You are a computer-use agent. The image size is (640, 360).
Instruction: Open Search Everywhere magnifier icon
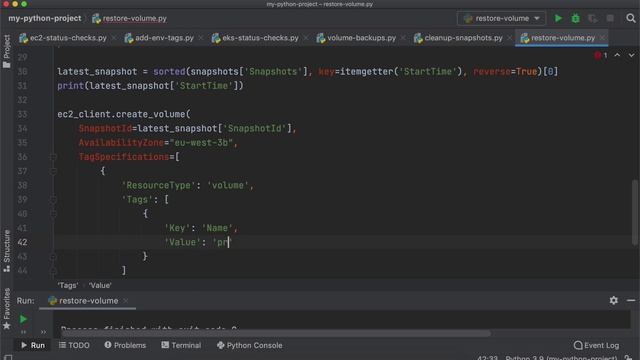pyautogui.click(x=631, y=18)
